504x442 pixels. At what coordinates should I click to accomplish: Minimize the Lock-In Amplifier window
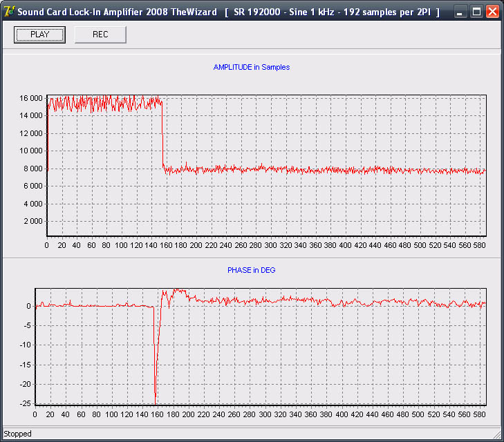[461, 12]
